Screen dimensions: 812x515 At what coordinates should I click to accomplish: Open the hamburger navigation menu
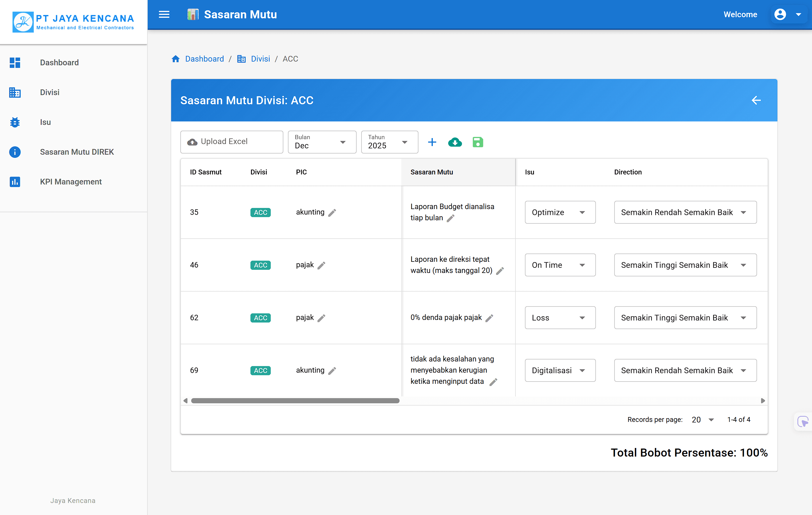point(164,15)
